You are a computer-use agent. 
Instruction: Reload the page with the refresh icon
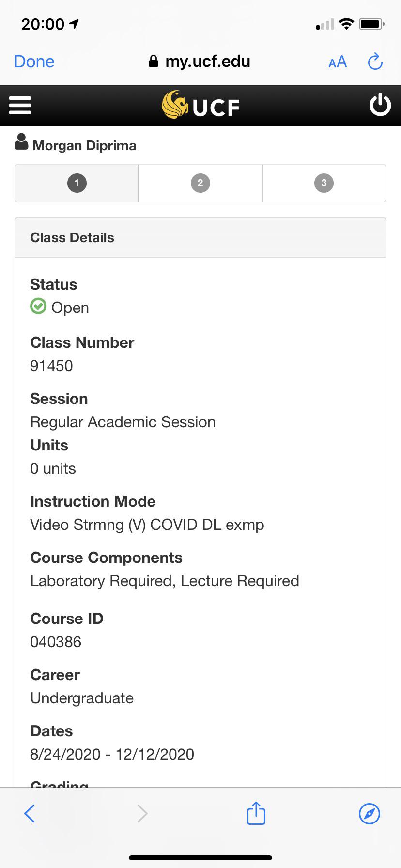point(375,62)
